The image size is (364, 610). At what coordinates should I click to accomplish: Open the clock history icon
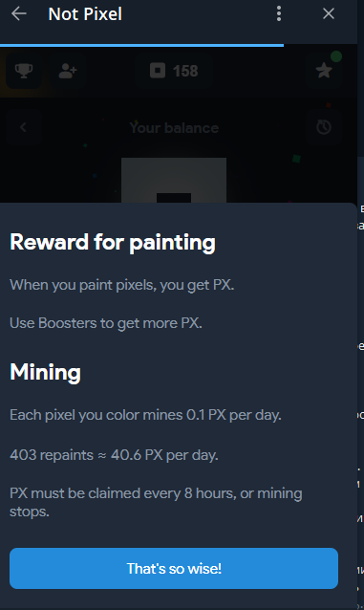coord(324,127)
